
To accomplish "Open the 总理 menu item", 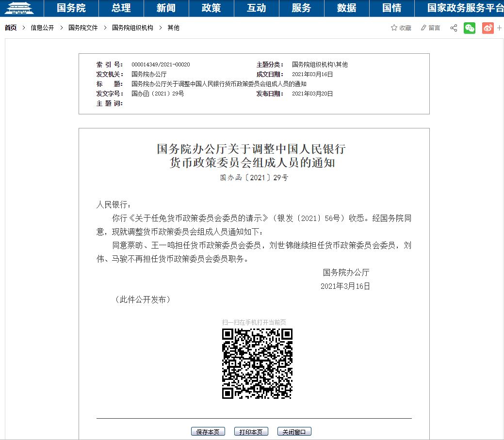I will click(x=121, y=8).
